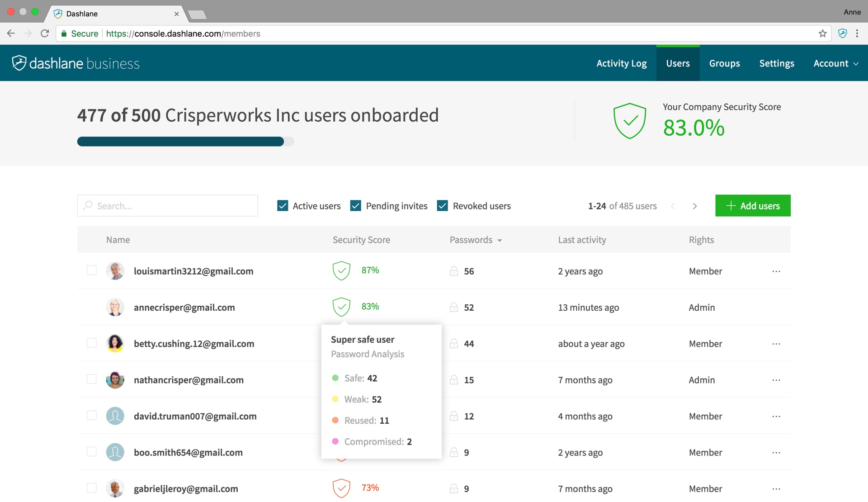Click the user Search field
This screenshot has width=868, height=502.
168,206
